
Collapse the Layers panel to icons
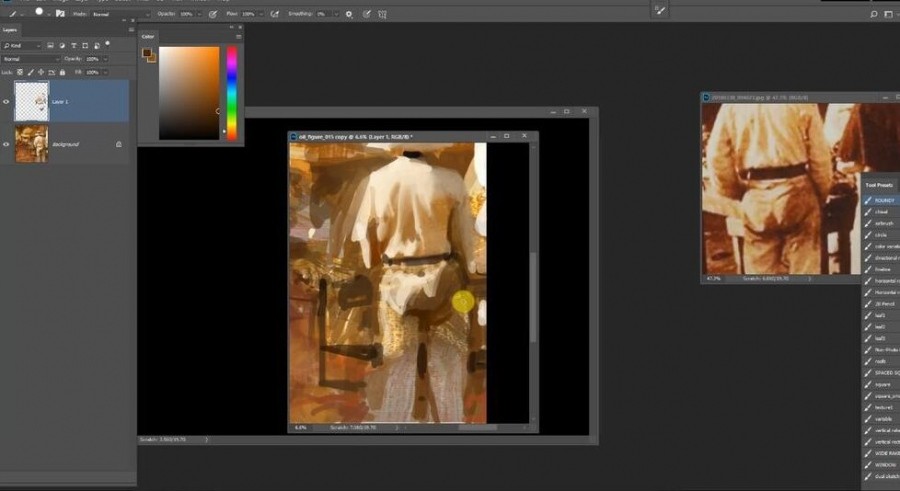[124, 20]
